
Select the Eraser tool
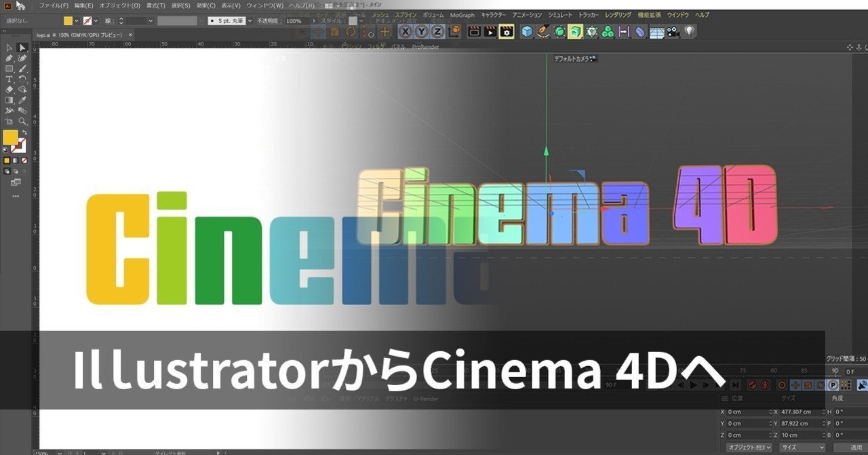[x=9, y=90]
